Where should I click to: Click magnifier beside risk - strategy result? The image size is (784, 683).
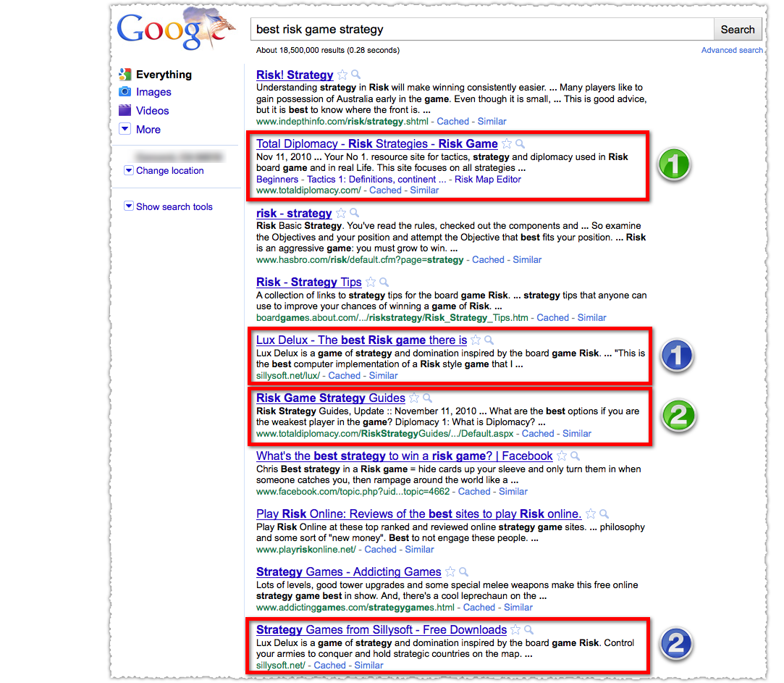coord(355,213)
